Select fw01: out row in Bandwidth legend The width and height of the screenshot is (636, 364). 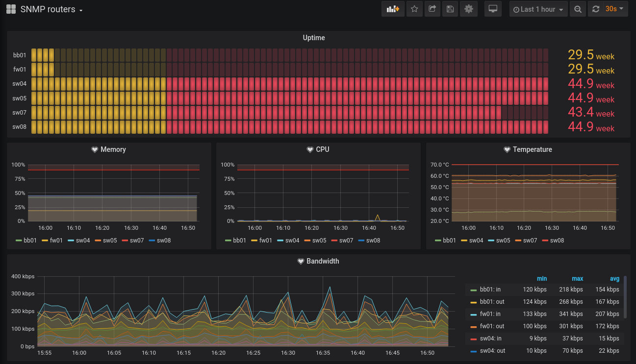pos(544,326)
